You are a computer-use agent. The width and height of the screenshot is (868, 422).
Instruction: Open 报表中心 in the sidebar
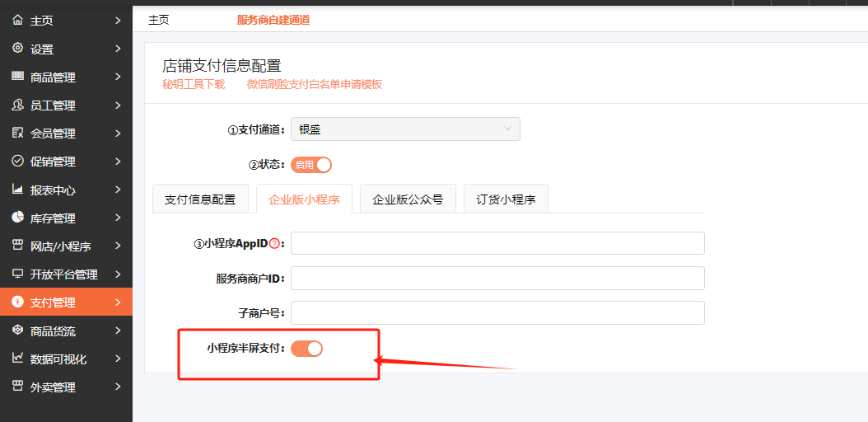pos(66,190)
